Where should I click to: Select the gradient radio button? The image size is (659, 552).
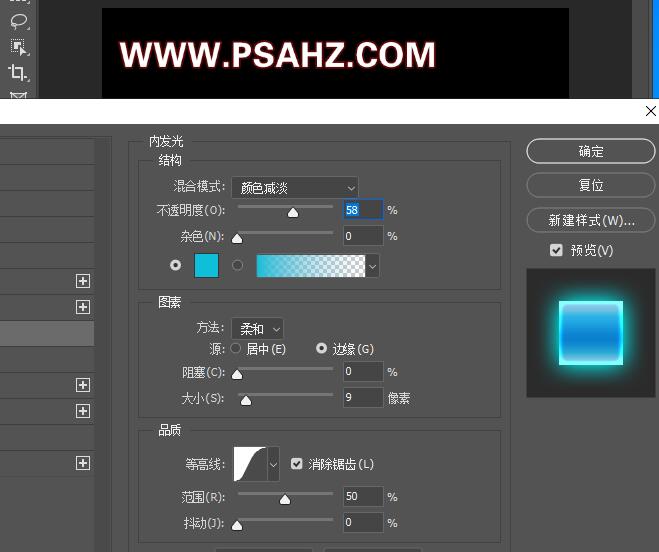click(x=237, y=265)
